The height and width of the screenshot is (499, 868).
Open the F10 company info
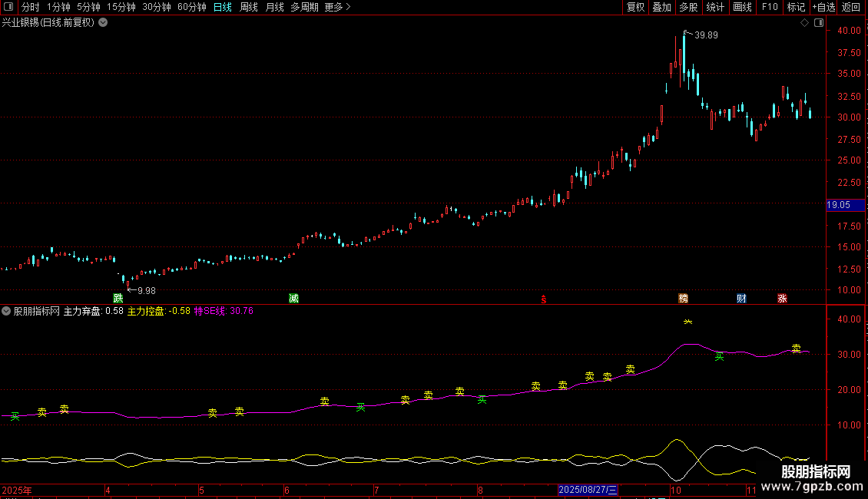tap(770, 7)
